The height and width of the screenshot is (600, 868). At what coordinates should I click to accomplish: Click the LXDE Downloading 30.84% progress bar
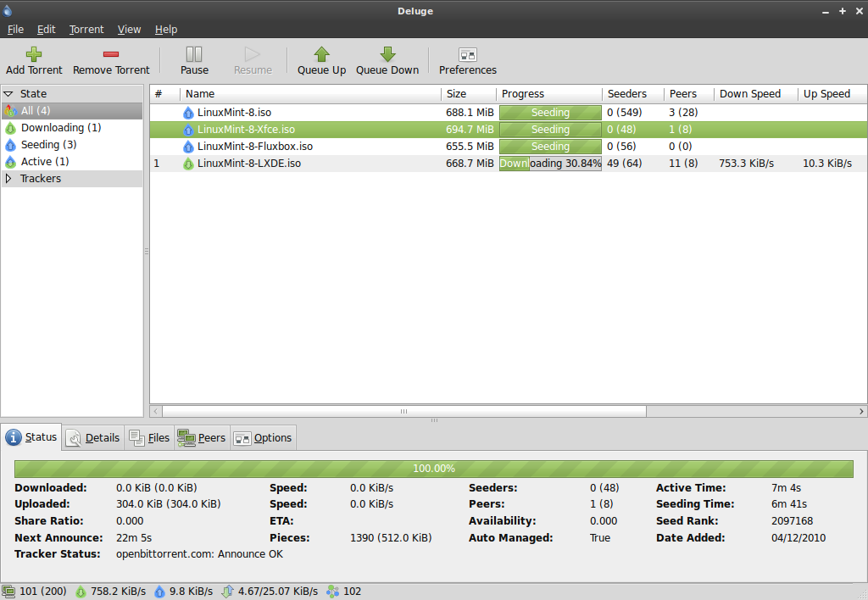550,164
